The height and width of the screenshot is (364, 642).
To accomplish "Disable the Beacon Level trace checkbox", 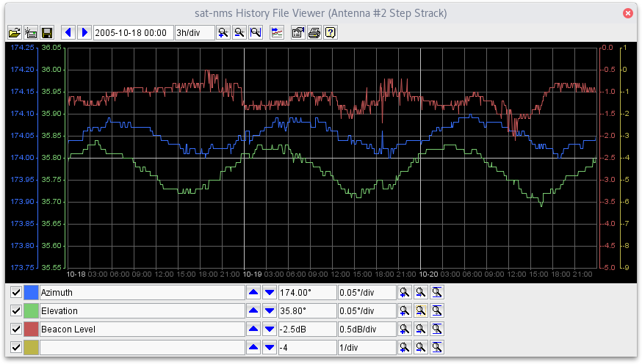I will pyautogui.click(x=16, y=329).
